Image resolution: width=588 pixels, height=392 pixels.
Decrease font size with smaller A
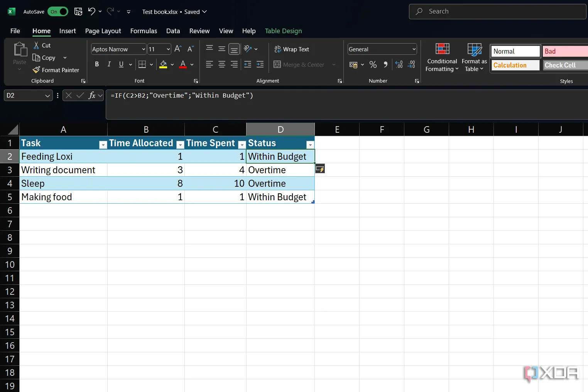pyautogui.click(x=190, y=49)
